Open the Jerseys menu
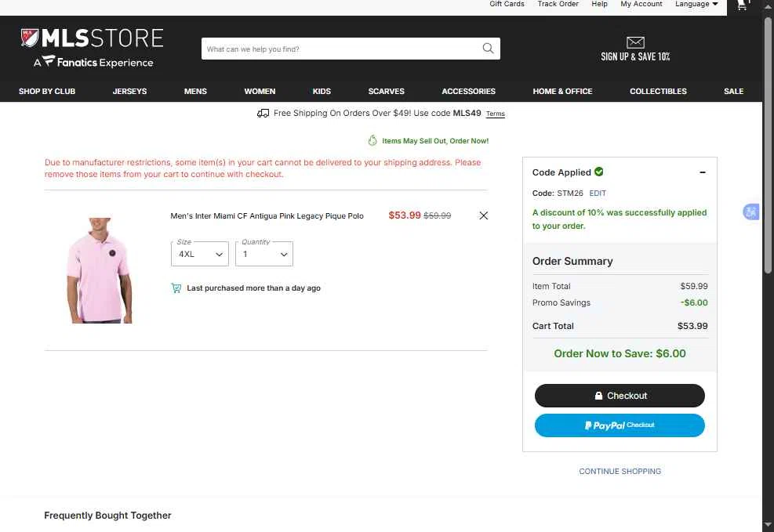Viewport: 774px width, 532px height. [x=129, y=92]
